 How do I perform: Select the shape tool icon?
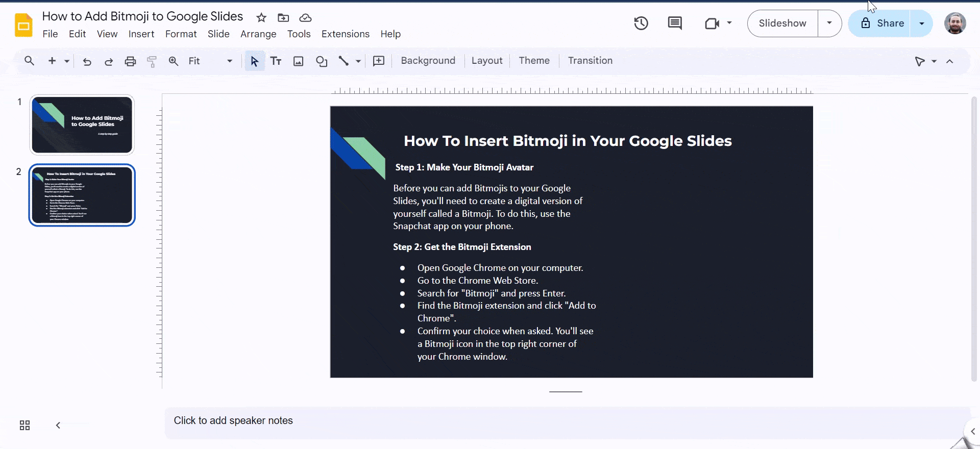tap(322, 61)
